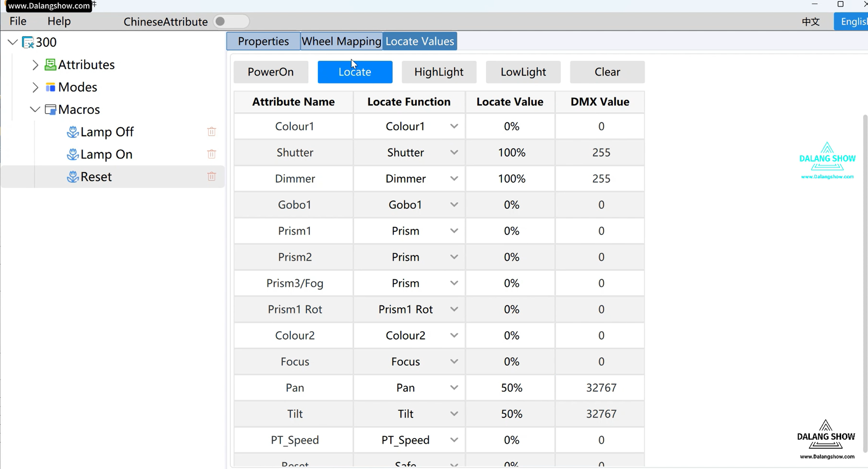This screenshot has height=469, width=868.
Task: Click the 300 fixture file icon
Action: (x=28, y=42)
